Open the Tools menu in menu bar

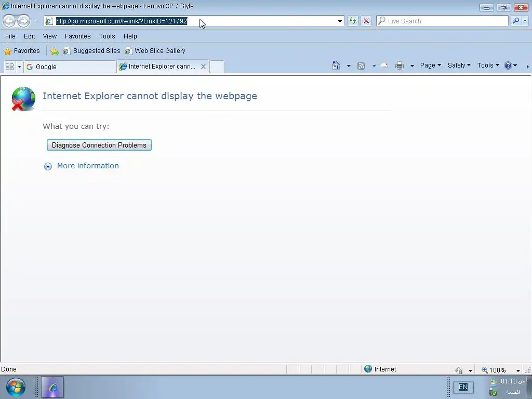click(x=107, y=36)
